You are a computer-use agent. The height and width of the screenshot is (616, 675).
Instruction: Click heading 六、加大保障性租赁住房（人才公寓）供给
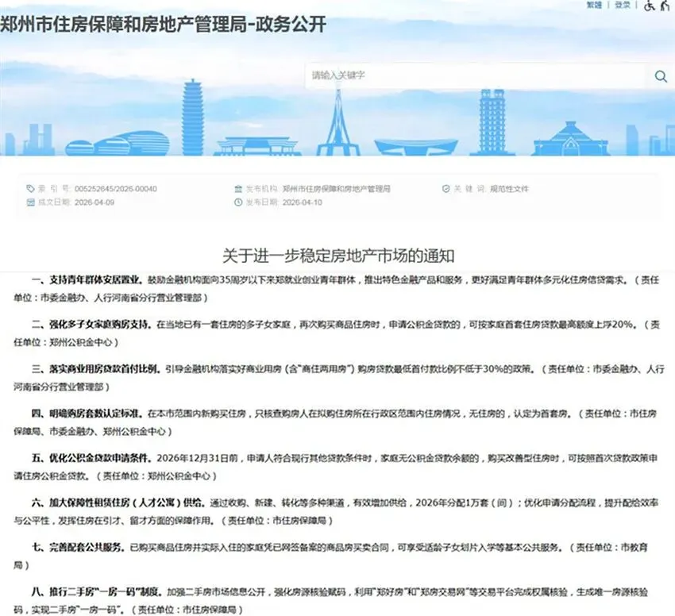coord(118,502)
